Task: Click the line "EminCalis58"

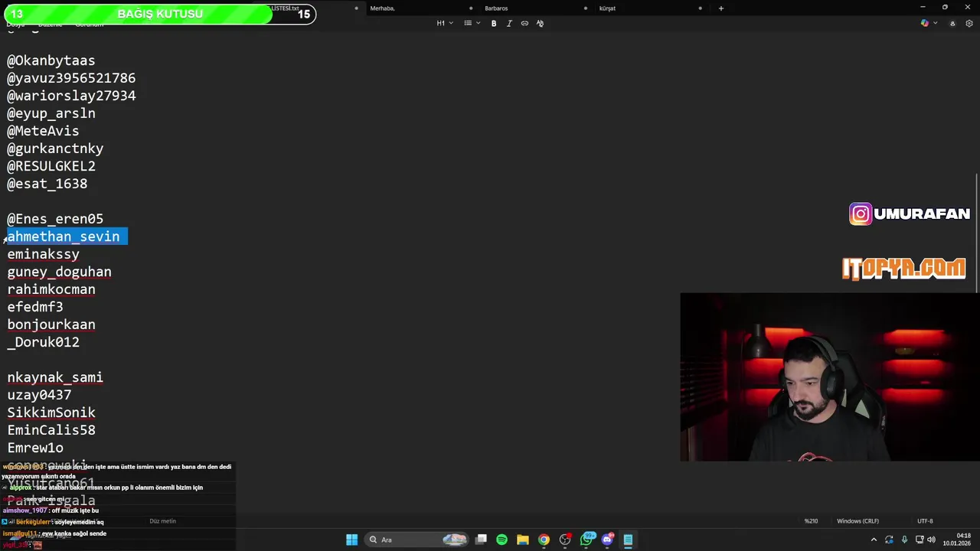Action: tap(51, 430)
